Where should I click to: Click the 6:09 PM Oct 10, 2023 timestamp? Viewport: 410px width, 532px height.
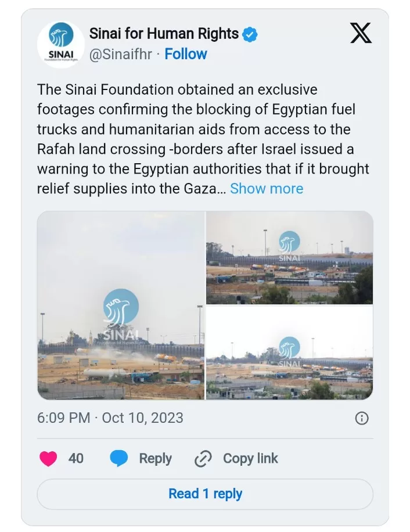(x=110, y=418)
